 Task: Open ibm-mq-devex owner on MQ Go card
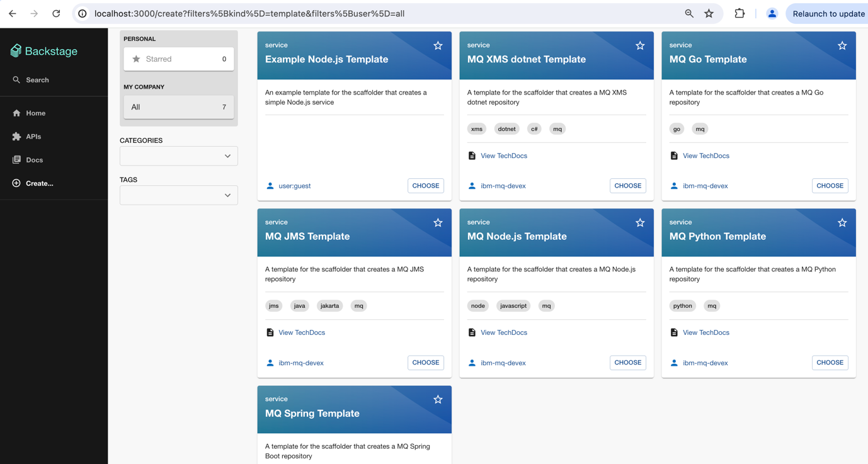click(705, 186)
